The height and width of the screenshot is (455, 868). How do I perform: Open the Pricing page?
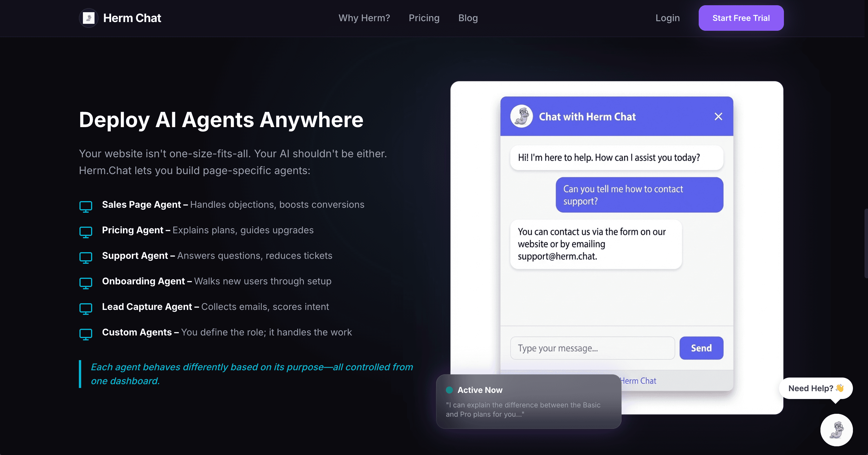[424, 18]
